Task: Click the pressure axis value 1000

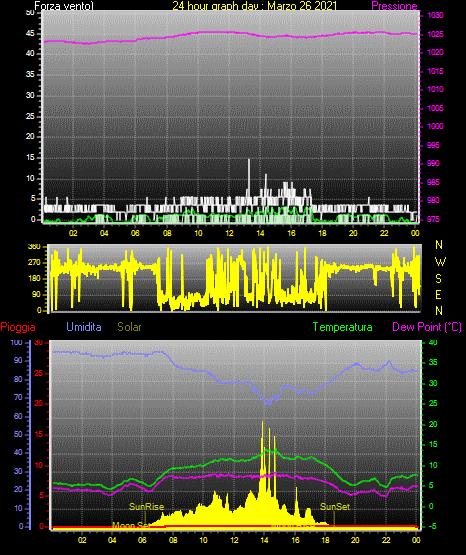Action: coord(435,126)
